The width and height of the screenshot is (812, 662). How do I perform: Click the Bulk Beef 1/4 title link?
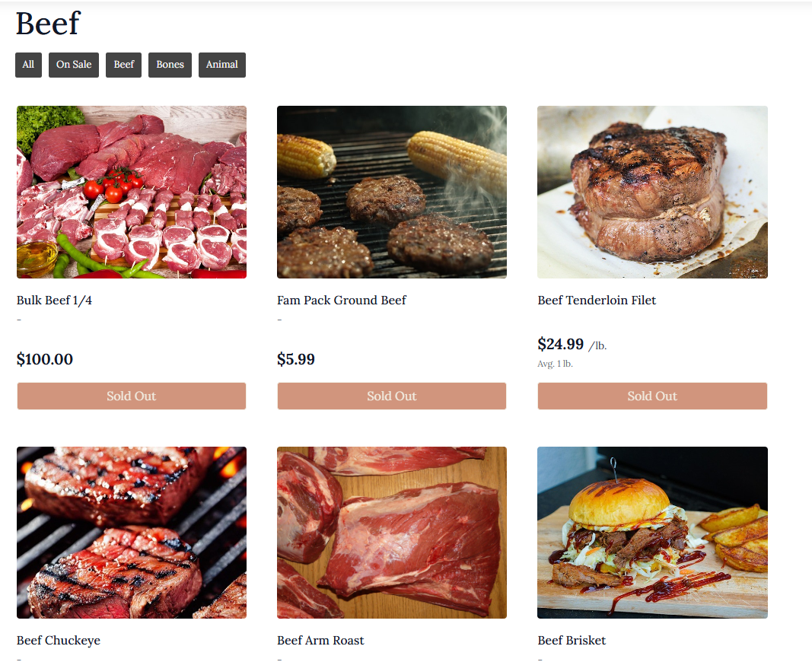(x=54, y=301)
